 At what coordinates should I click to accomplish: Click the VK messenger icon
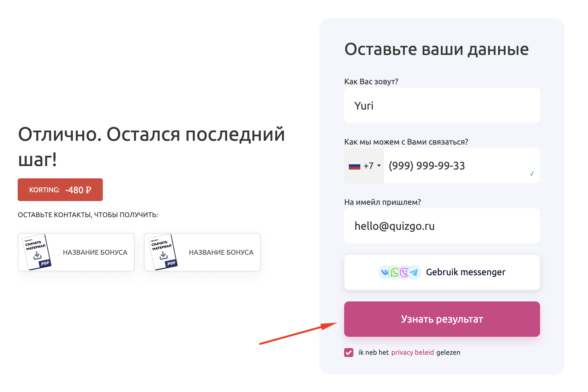coord(385,272)
